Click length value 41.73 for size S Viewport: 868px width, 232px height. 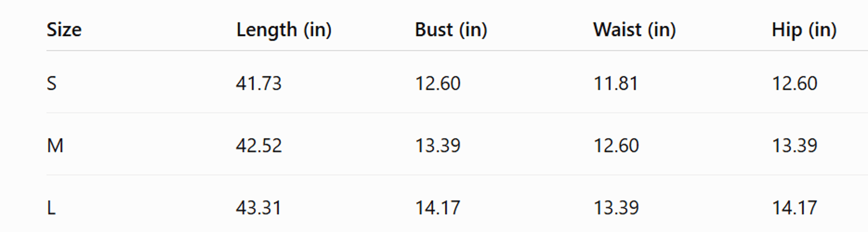pyautogui.click(x=258, y=83)
